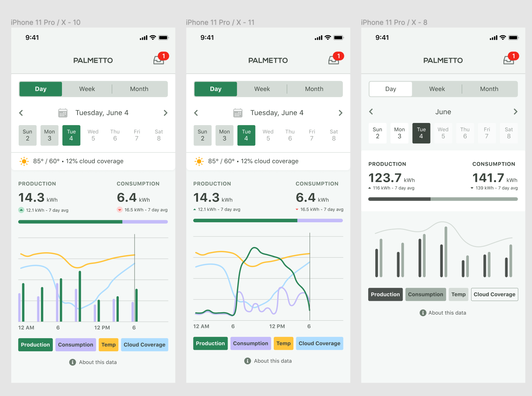
Task: Open About this data in X - 8
Action: [x=443, y=313]
